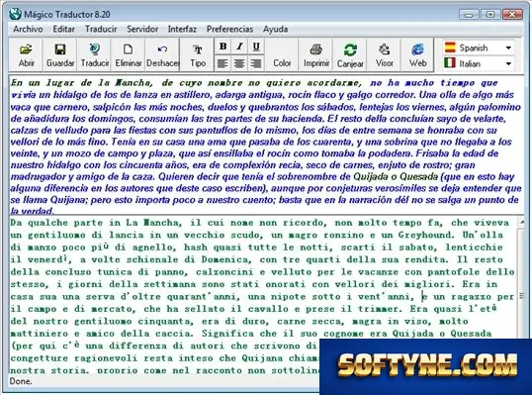This screenshot has height=395, width=532.
Task: Translate text with the Traducir globe icon
Action: (94, 55)
